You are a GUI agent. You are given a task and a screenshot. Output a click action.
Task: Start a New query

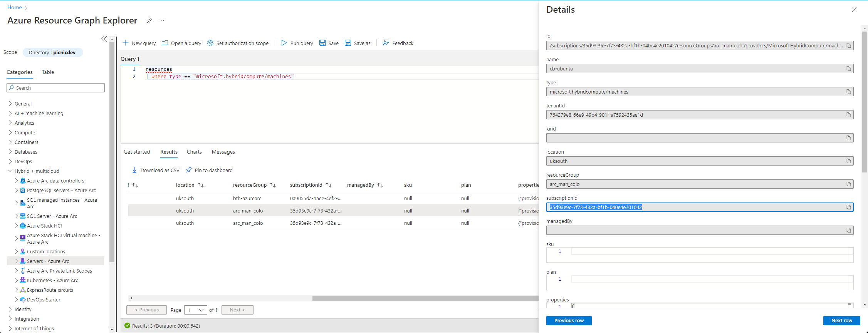click(x=139, y=43)
